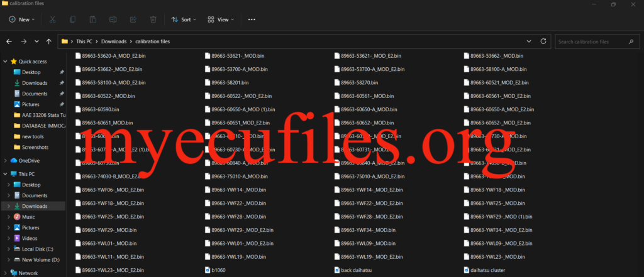The image size is (644, 277).
Task: Open recent locations dropdown arrow
Action: 36,41
